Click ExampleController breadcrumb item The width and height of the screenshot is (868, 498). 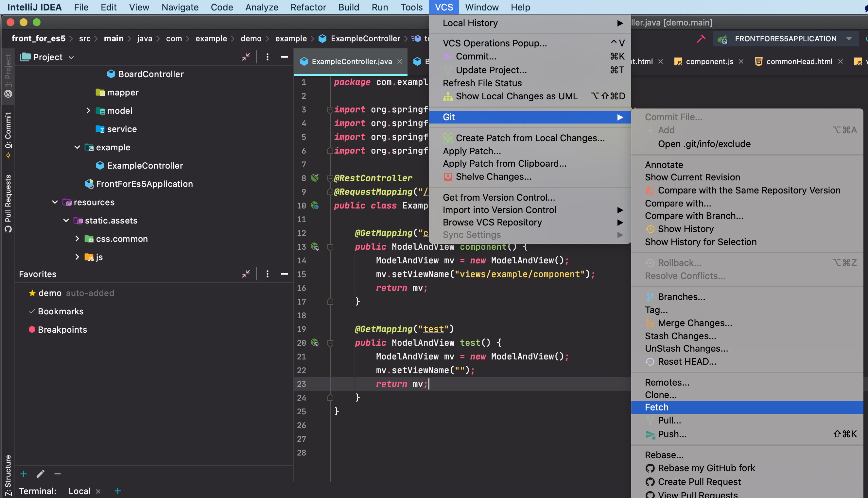point(359,38)
